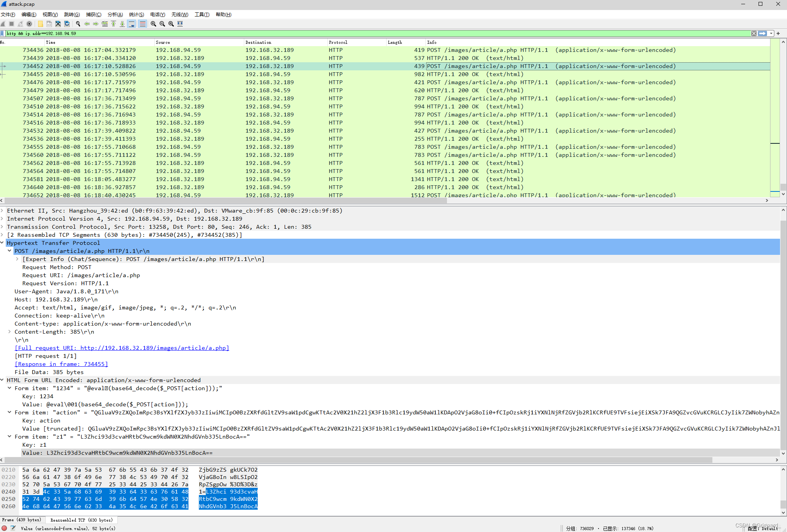Image resolution: width=787 pixels, height=532 pixels.
Task: Toggle packet list colorization
Action: pos(143,24)
